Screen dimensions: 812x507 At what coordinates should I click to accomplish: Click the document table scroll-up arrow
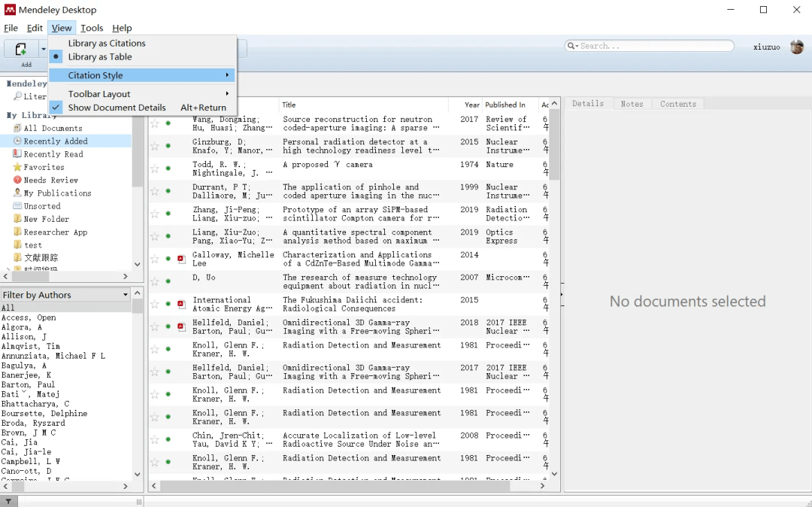[x=554, y=104]
